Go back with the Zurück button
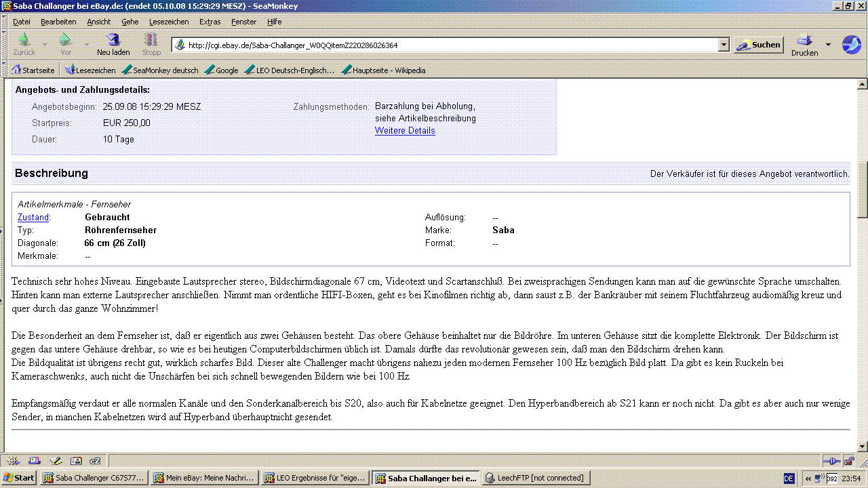868x488 pixels. [24, 45]
